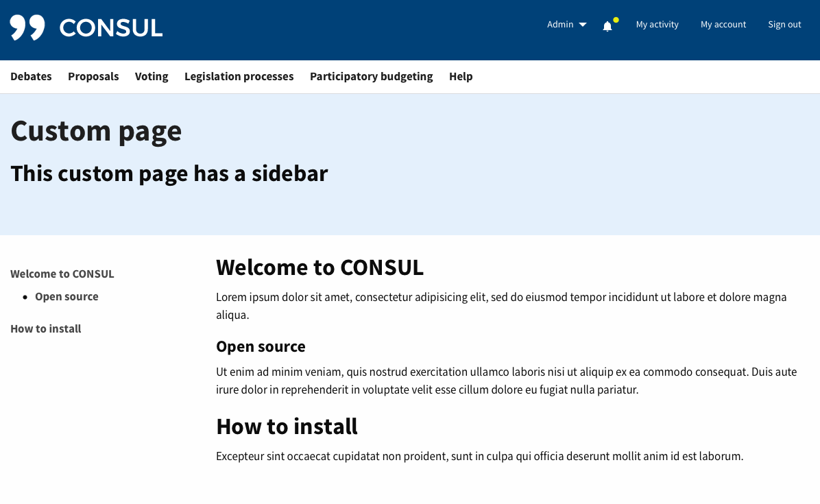Image resolution: width=820 pixels, height=504 pixels.
Task: Click 'This custom page has a sidebar' subtitle
Action: (169, 173)
